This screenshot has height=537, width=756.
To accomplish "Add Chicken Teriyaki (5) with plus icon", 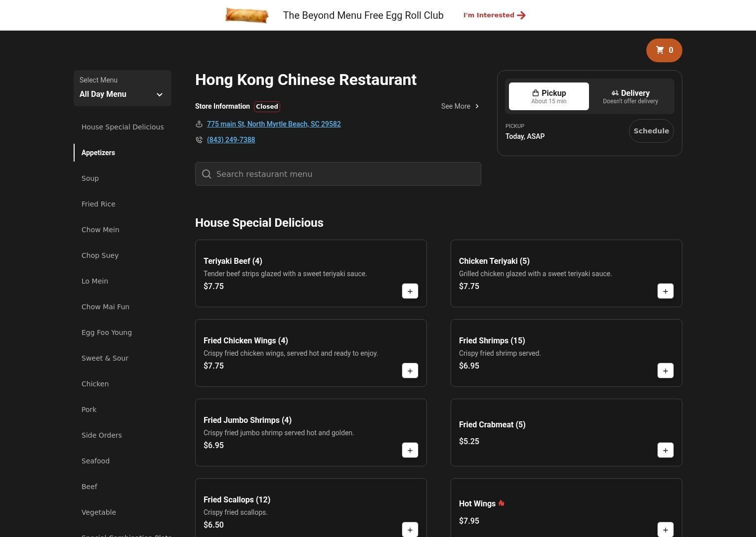I will tap(665, 291).
